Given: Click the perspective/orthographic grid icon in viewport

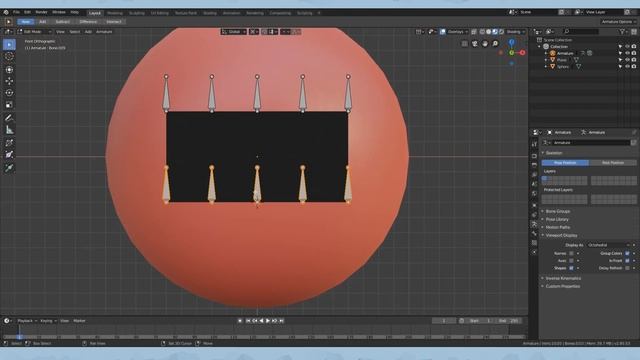Looking at the screenshot, I should (x=464, y=44).
